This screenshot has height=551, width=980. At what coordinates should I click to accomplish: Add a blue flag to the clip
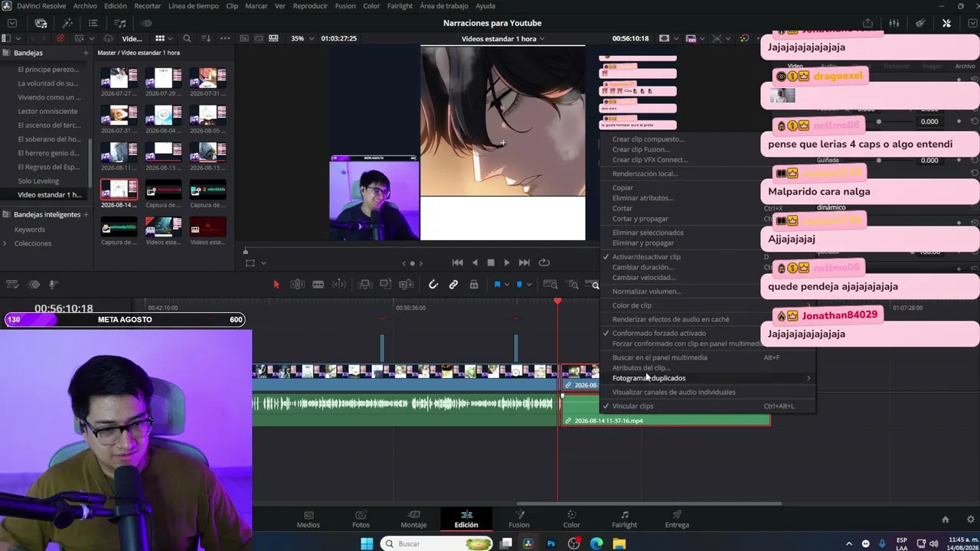[497, 285]
